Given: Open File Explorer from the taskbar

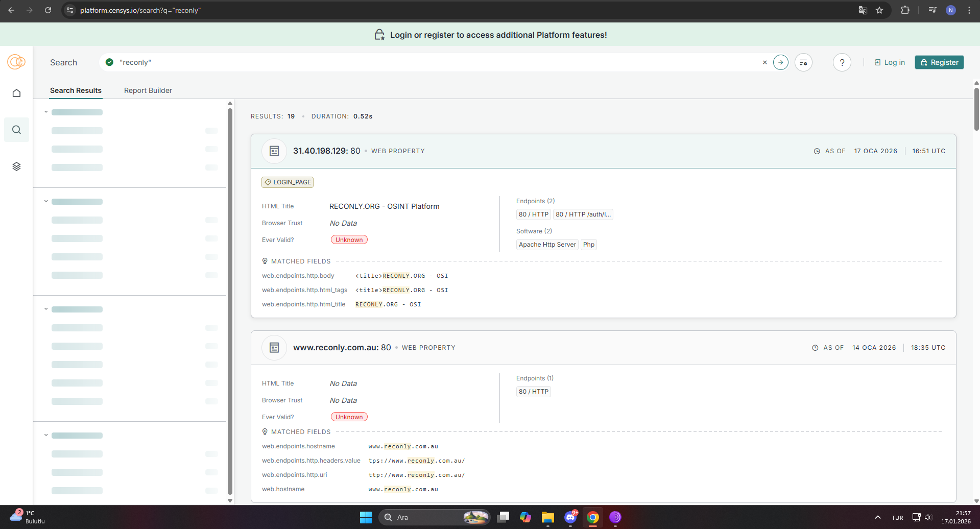Looking at the screenshot, I should pos(547,517).
